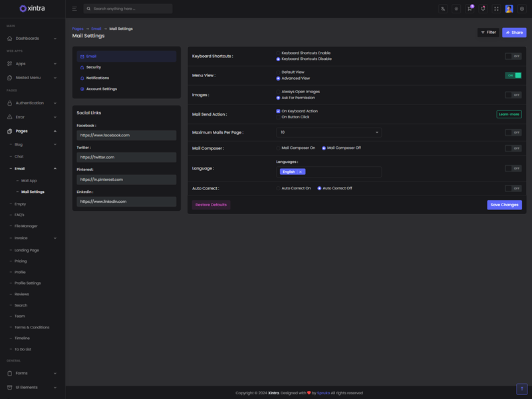Screen dimensions: 532x399
Task: Switch the theme to light mode
Action: [x=456, y=9]
